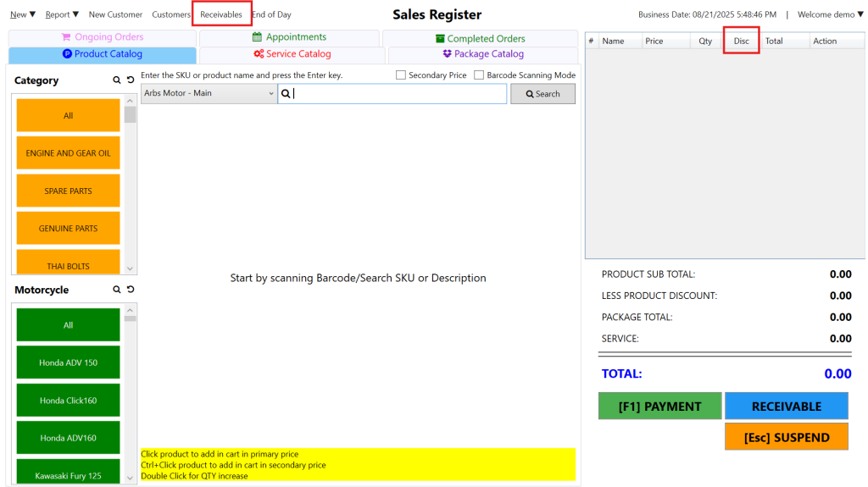Expand the New menu dropdown
This screenshot has width=868, height=487.
pyautogui.click(x=23, y=14)
